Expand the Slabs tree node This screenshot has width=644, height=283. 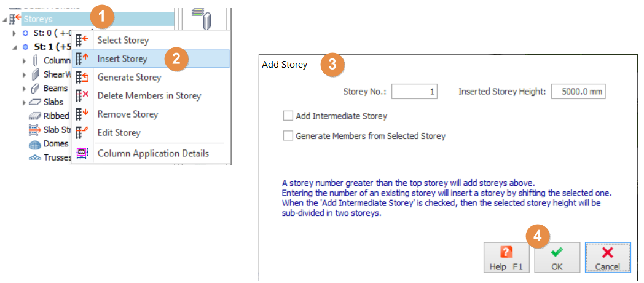coord(25,102)
